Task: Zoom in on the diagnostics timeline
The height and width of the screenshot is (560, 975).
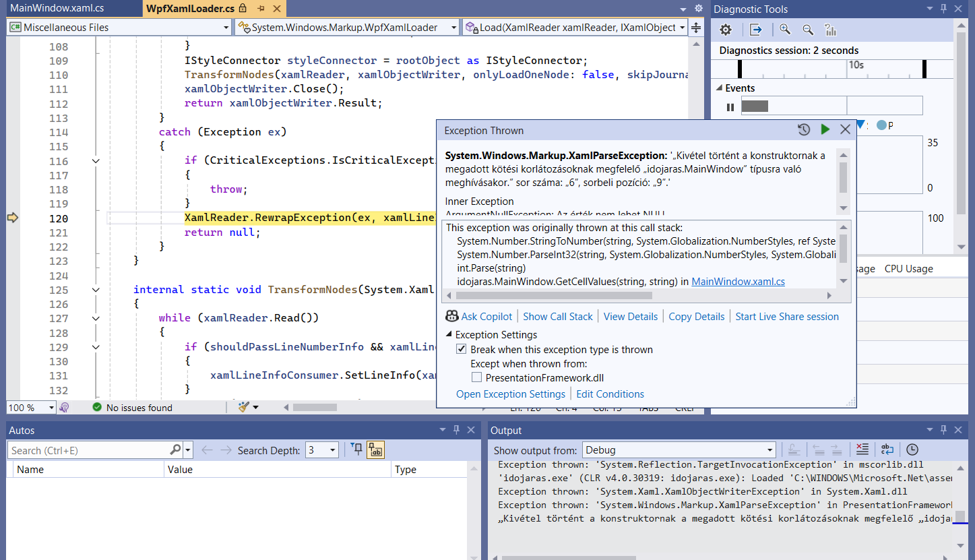Action: (785, 30)
